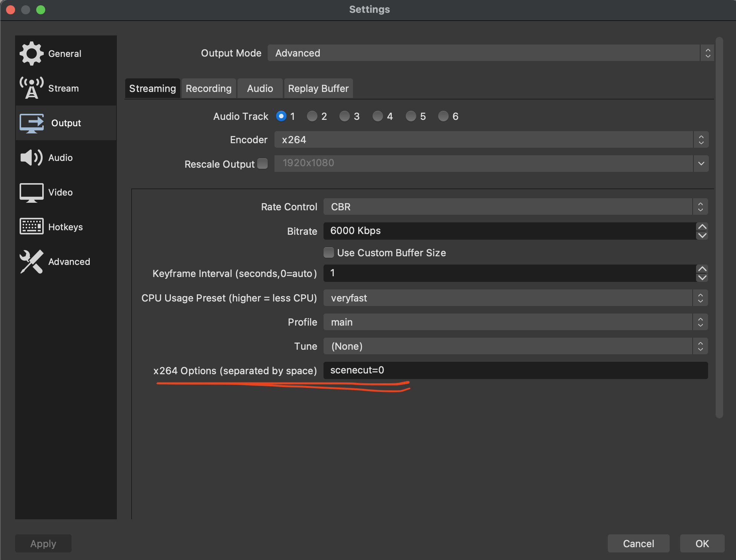Viewport: 736px width, 560px height.
Task: Open Audio speaker icon section
Action: point(32,158)
